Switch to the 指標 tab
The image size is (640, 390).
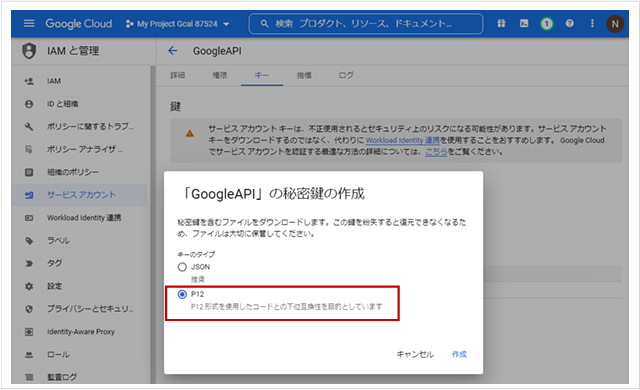[x=304, y=75]
